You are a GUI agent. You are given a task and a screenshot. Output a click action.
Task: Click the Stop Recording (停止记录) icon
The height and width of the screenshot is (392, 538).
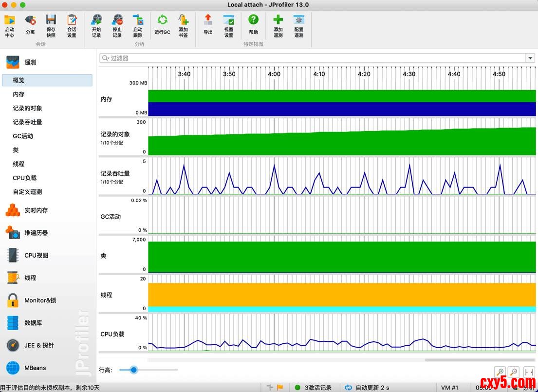[117, 20]
